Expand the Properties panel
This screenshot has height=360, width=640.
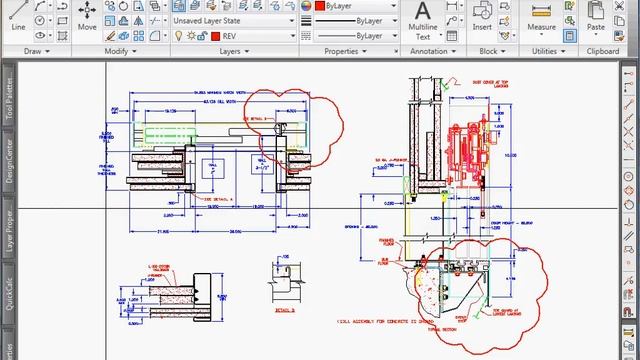(345, 51)
